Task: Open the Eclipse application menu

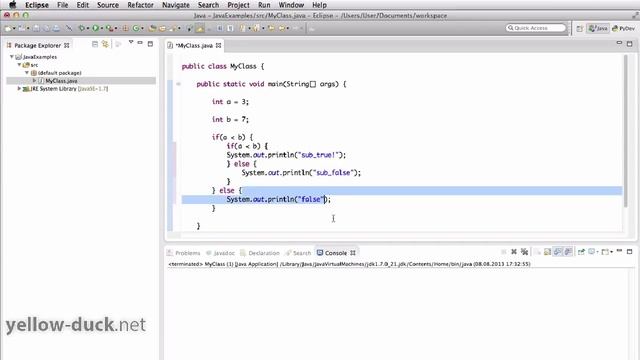Action: point(37,5)
